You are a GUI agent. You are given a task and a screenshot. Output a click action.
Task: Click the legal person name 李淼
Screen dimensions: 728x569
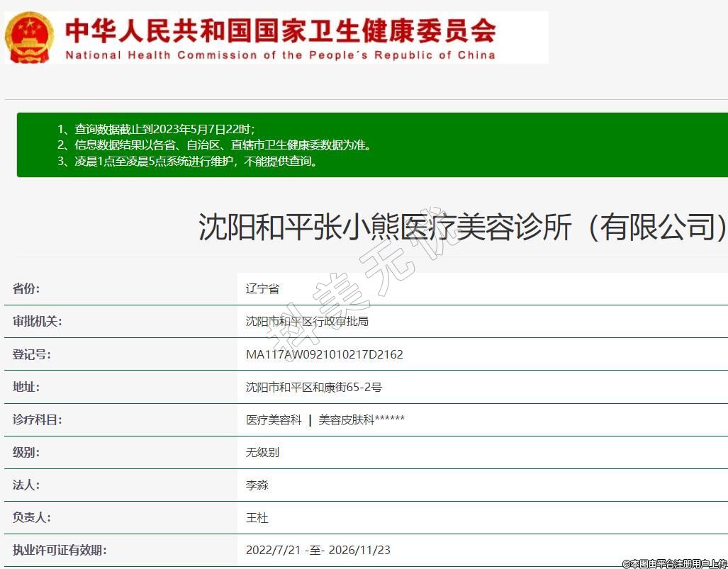[x=257, y=485]
